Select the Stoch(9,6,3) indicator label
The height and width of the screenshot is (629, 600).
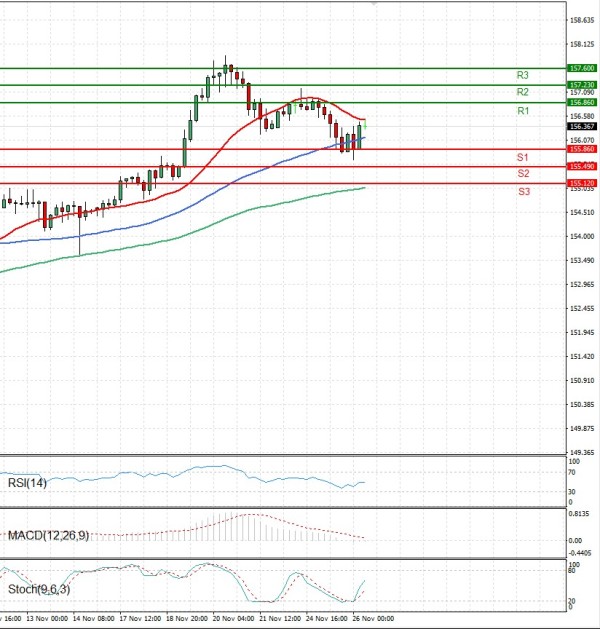click(40, 589)
